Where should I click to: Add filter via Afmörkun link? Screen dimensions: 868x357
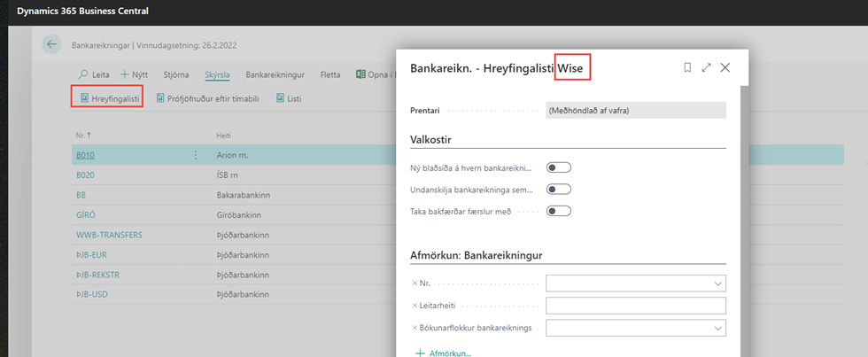coord(446,353)
